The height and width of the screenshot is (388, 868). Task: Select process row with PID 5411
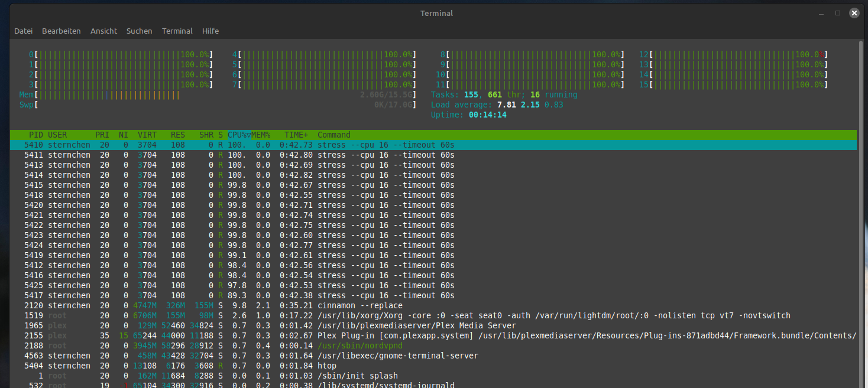pos(433,155)
